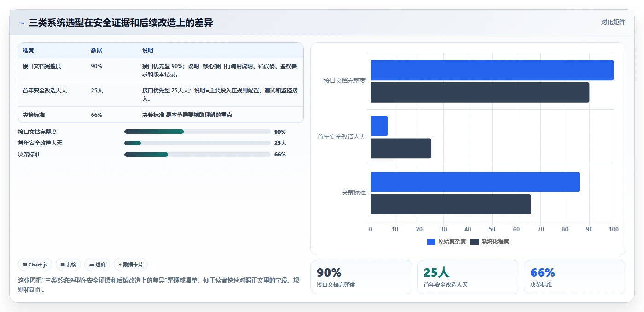
Task: Select the 决策标准 table row cell
Action: (x=34, y=115)
